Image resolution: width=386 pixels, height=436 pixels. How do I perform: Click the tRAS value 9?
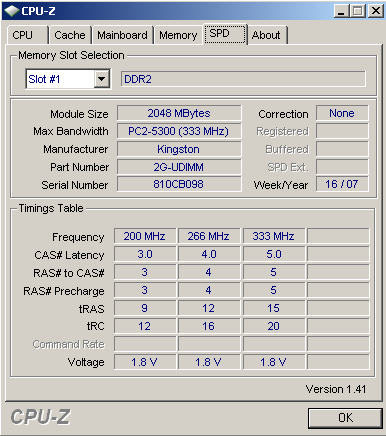145,308
